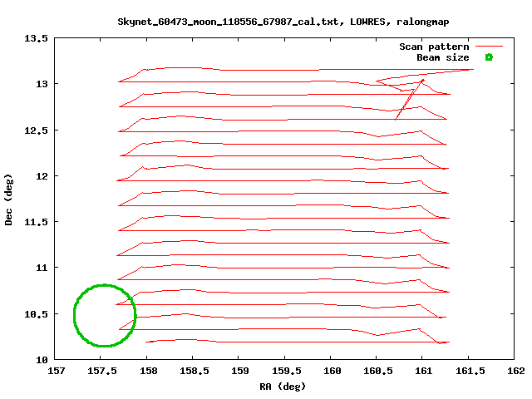Click the x-axis tick label 159

pos(240,371)
